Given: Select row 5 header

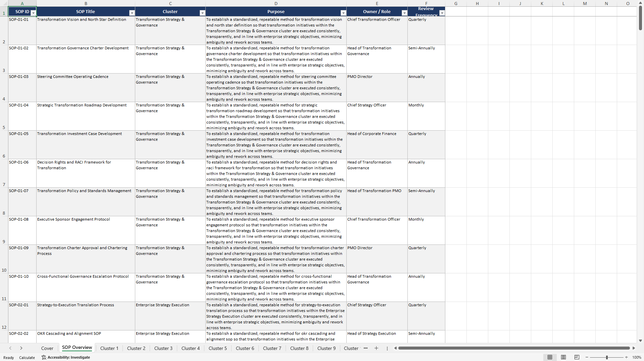Looking at the screenshot, I should point(4,116).
